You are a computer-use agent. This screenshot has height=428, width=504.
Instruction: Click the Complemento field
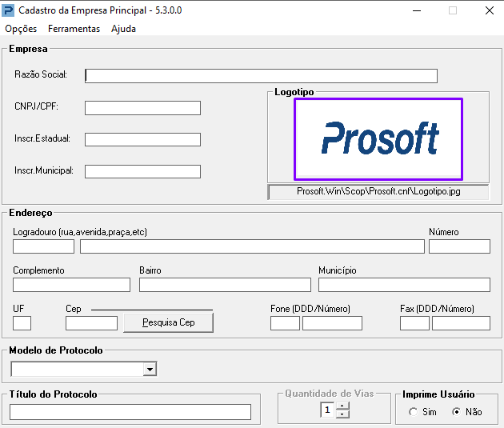[71, 285]
